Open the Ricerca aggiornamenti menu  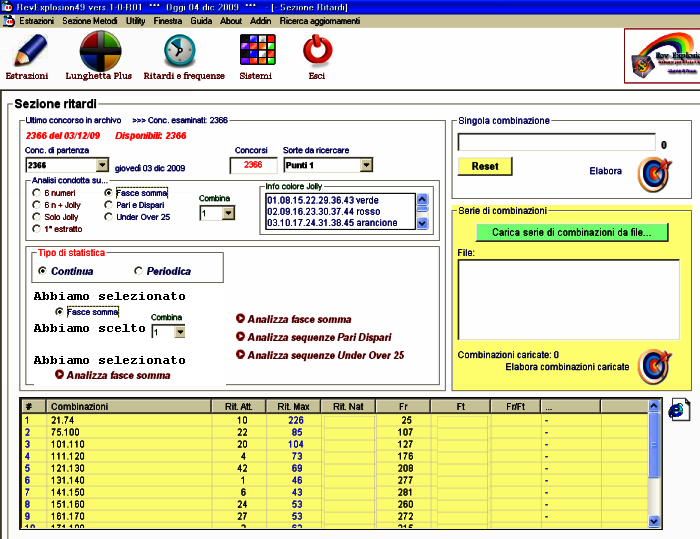pyautogui.click(x=320, y=21)
